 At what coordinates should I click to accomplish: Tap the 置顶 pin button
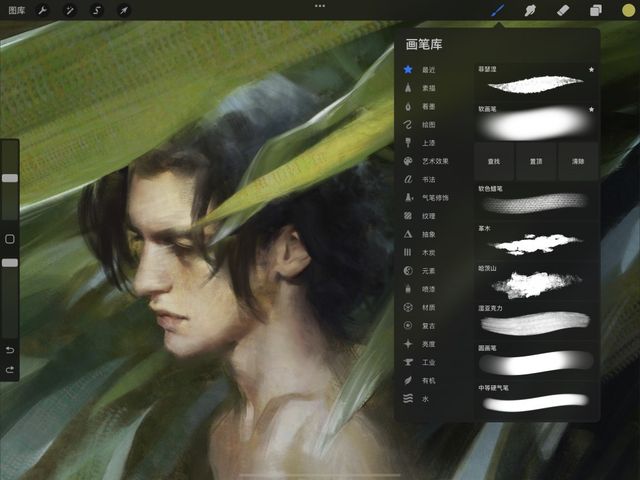tap(536, 162)
